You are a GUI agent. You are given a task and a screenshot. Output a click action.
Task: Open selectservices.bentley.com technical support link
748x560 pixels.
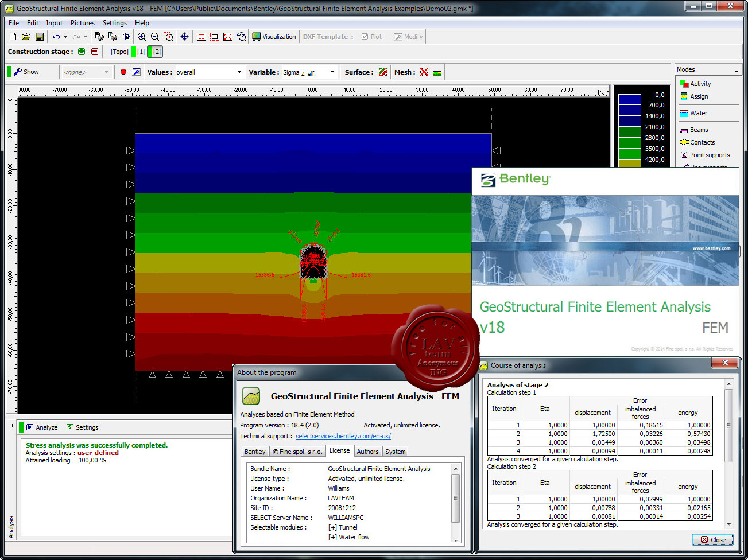click(343, 436)
